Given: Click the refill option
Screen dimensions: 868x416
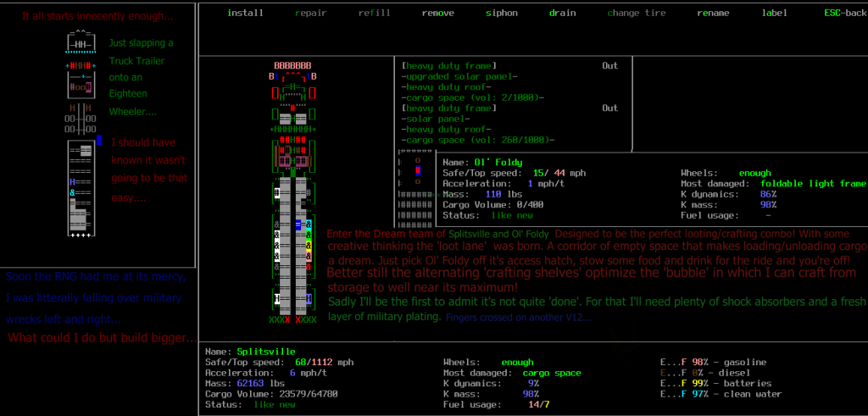Looking at the screenshot, I should pos(374,14).
